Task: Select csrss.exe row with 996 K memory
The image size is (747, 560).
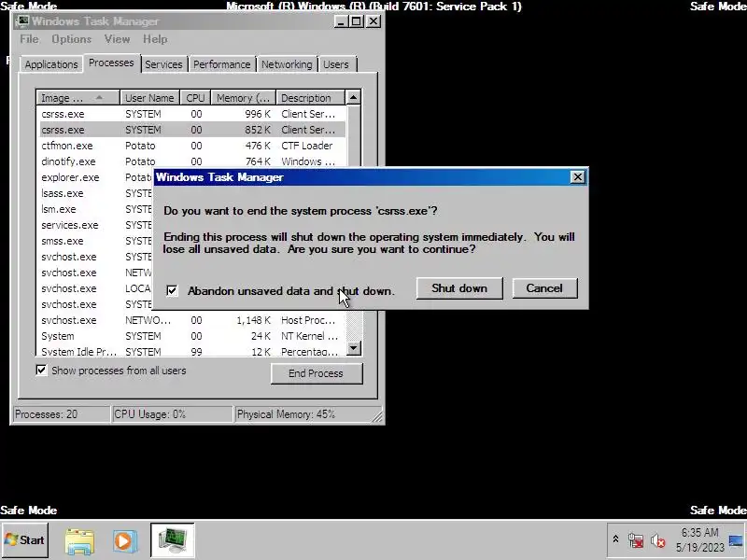Action: click(190, 114)
